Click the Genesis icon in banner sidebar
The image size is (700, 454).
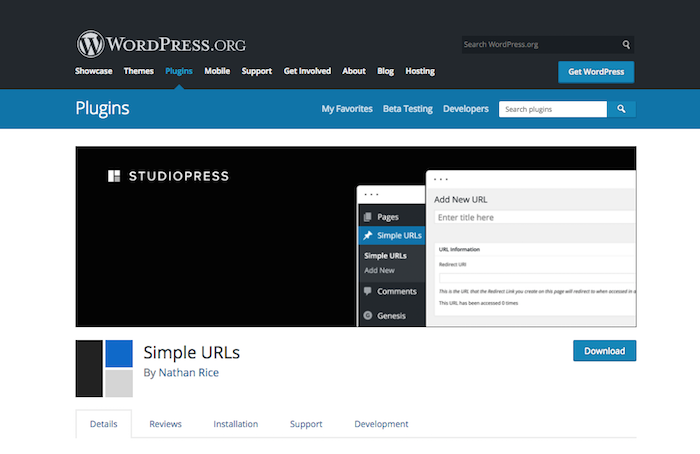pos(367,315)
